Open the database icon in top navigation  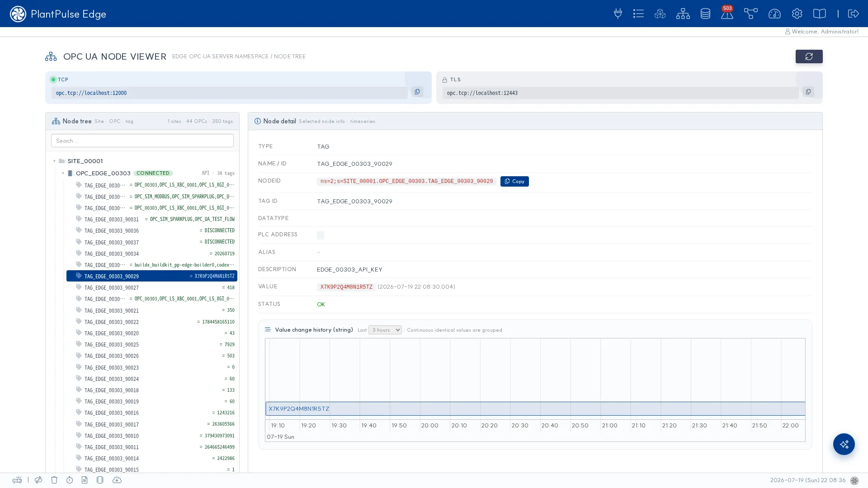click(x=705, y=14)
